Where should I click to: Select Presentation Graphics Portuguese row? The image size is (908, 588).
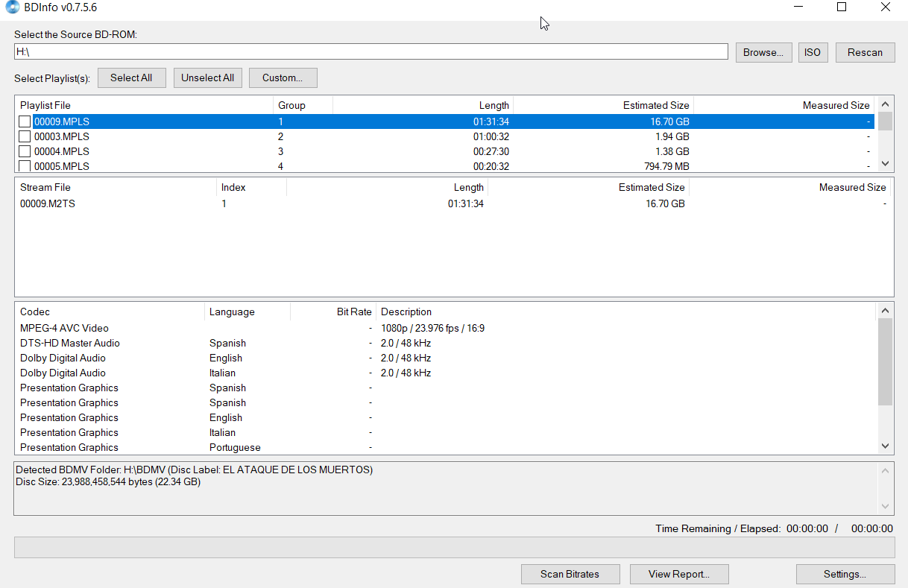(445, 447)
